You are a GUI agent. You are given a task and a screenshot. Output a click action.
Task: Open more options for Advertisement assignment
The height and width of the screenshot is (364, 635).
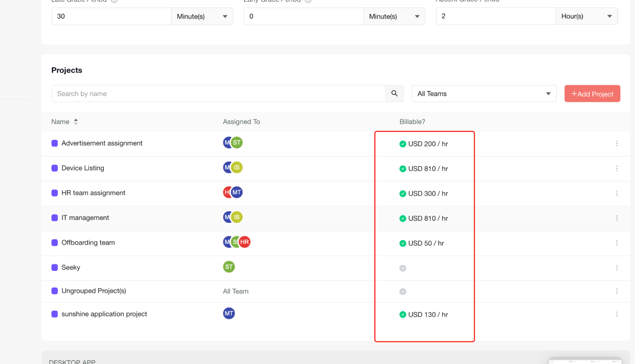tap(617, 143)
